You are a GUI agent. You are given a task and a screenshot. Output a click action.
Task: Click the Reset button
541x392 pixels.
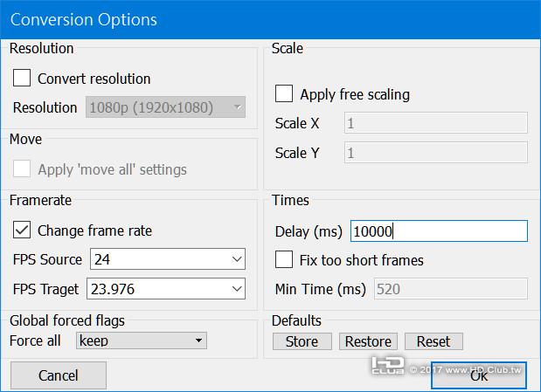click(x=433, y=341)
